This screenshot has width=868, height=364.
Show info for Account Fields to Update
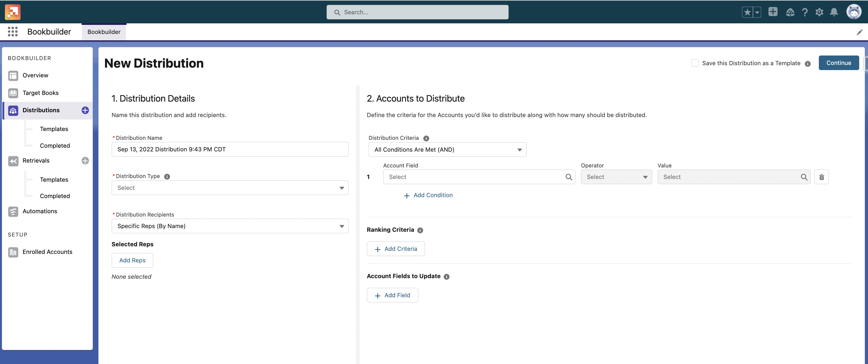(446, 277)
